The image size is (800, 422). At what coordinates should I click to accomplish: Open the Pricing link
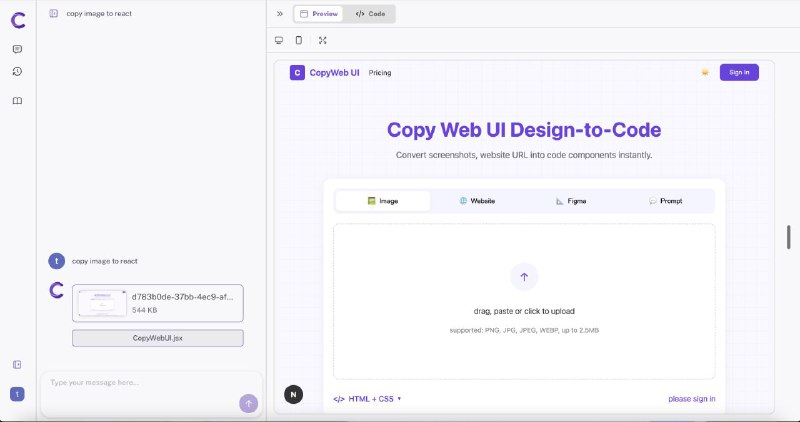pos(380,72)
